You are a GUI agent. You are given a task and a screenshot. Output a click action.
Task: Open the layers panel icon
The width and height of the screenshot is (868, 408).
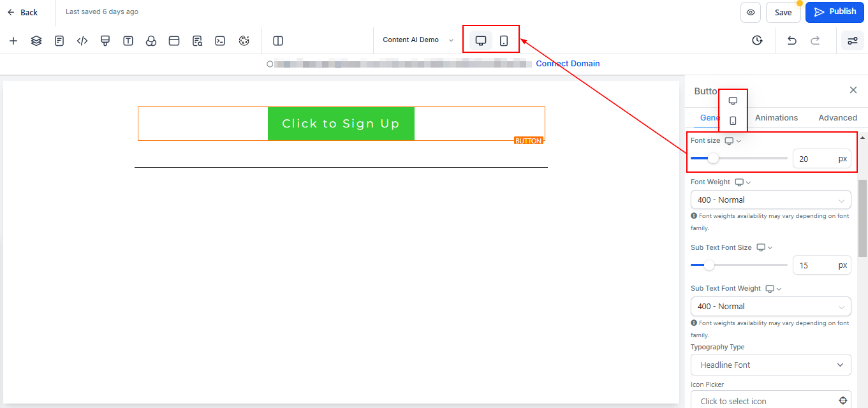(36, 41)
